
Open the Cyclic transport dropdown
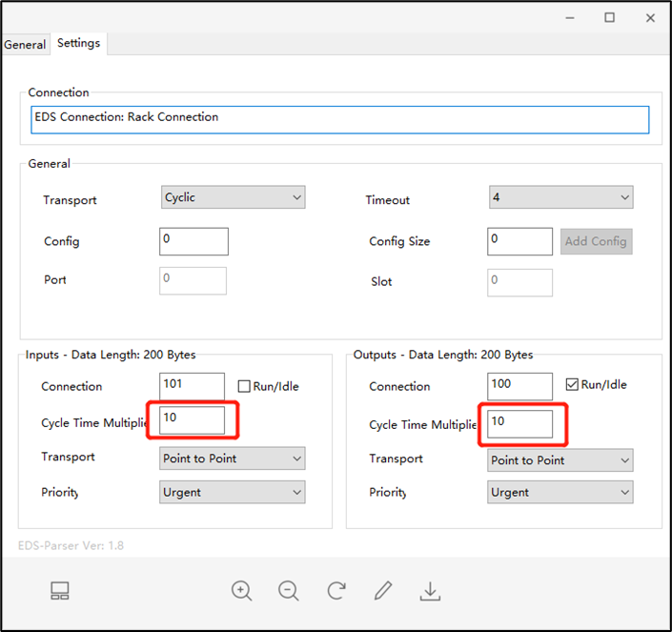(x=233, y=197)
